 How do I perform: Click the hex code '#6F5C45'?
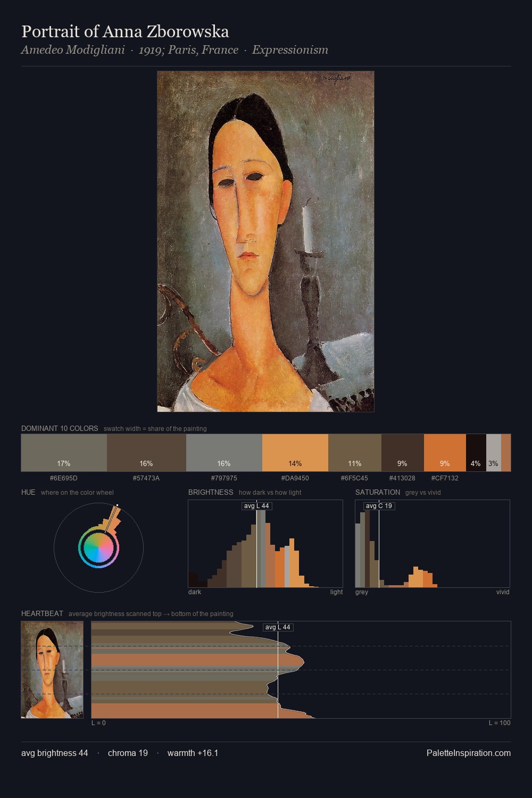tap(355, 478)
